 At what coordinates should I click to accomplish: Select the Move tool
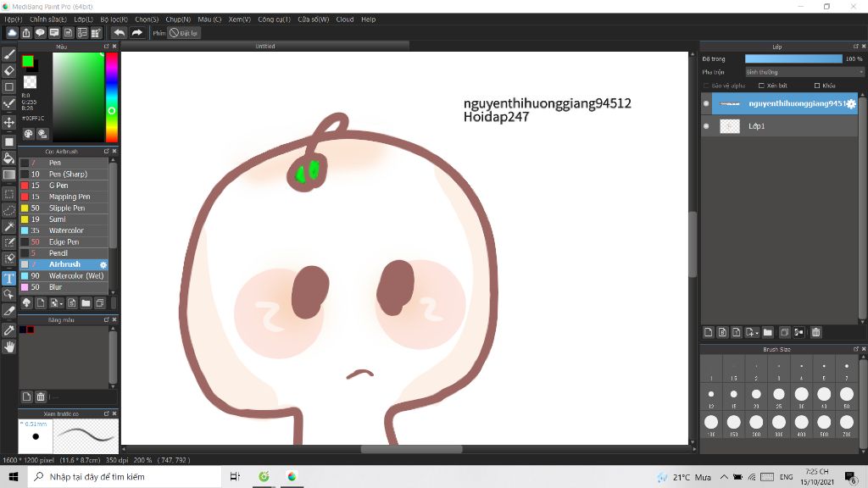tap(8, 122)
